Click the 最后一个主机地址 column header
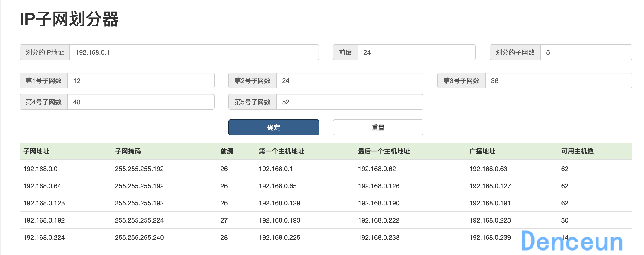The height and width of the screenshot is (255, 644). (384, 151)
